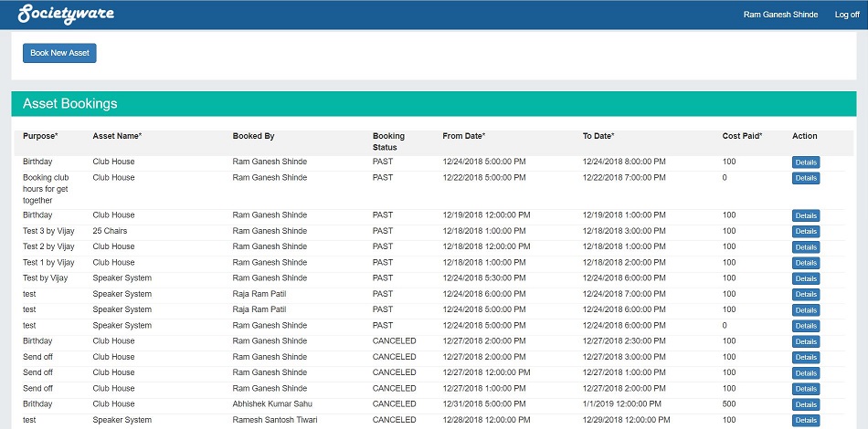Open Details for Test 1 by Vijay
868x429 pixels.
point(806,263)
